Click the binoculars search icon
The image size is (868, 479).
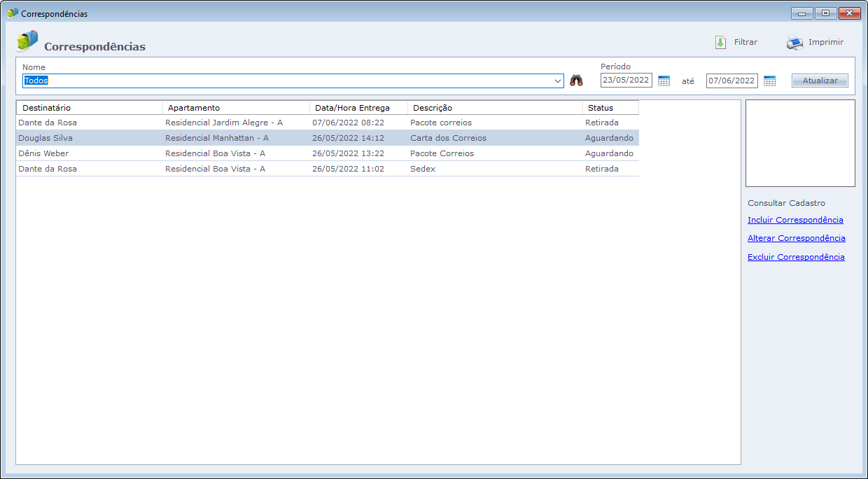576,81
